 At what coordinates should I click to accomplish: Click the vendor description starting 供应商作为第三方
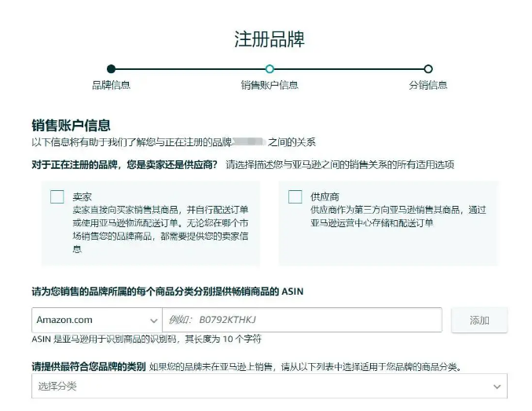point(398,216)
